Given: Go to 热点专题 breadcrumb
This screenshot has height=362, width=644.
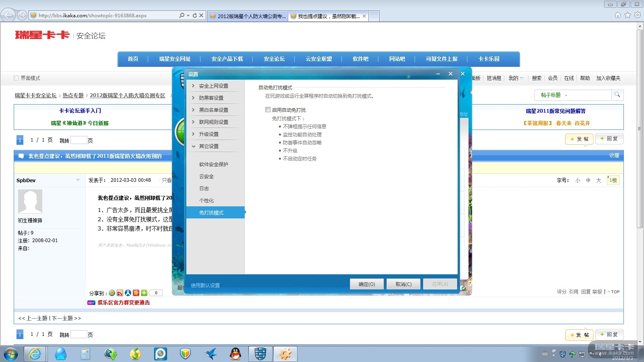Looking at the screenshot, I should click(x=73, y=95).
